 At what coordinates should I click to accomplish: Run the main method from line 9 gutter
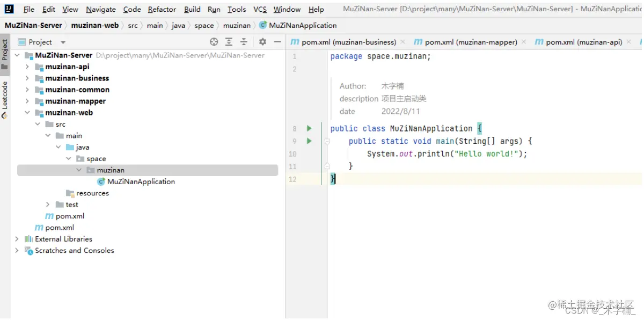[309, 141]
